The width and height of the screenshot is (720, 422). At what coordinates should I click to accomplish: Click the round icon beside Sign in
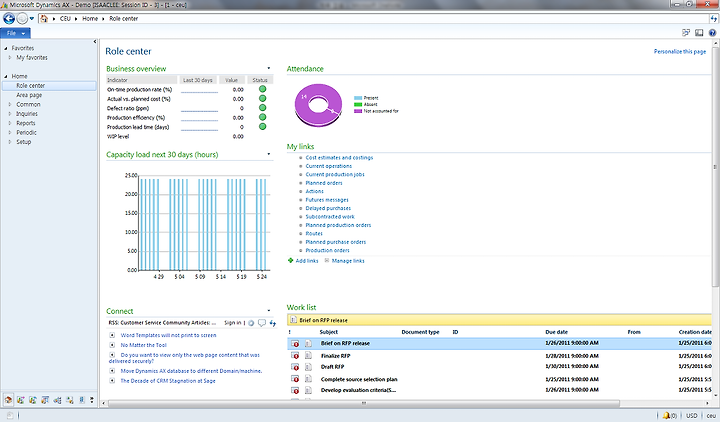251,323
